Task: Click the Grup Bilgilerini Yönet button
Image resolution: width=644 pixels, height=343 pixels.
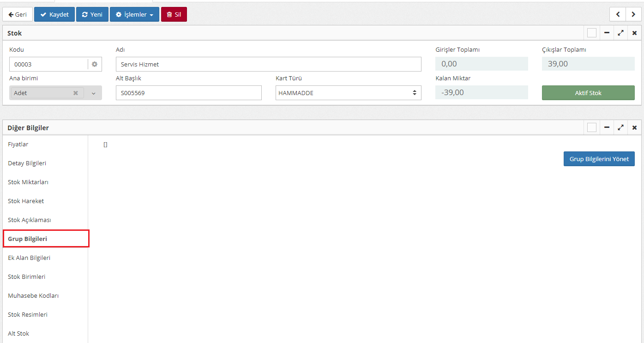Action: tap(599, 159)
